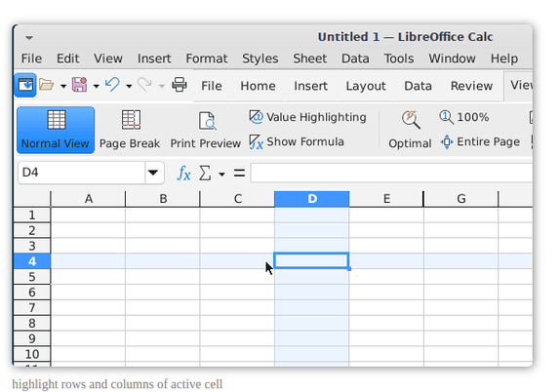Click the Optimal zoom magnifier icon

coord(411,120)
